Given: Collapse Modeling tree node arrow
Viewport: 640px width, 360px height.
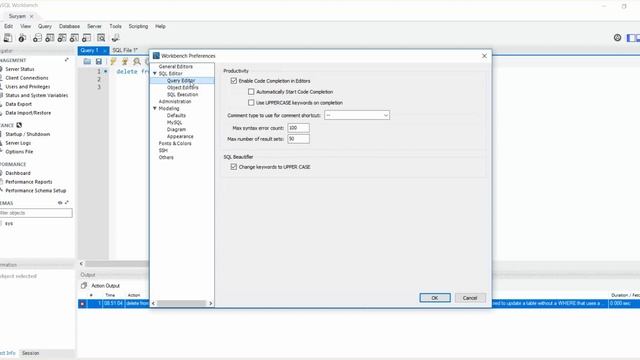Looking at the screenshot, I should point(155,109).
